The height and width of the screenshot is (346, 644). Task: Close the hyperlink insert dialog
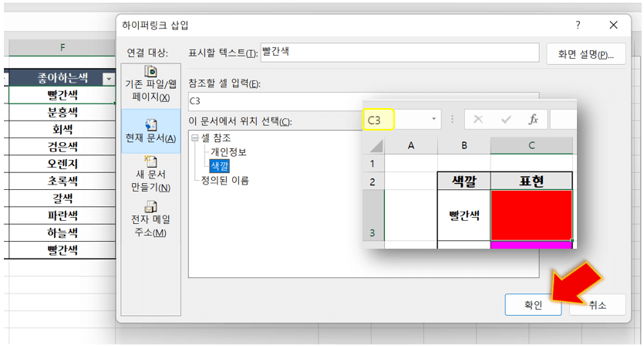point(613,25)
